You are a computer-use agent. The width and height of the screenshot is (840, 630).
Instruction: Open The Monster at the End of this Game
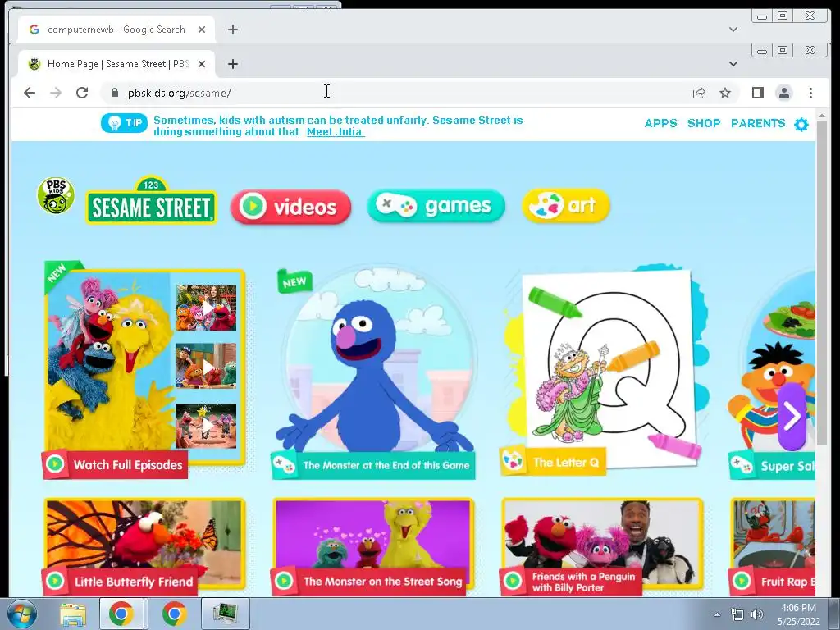(x=374, y=372)
